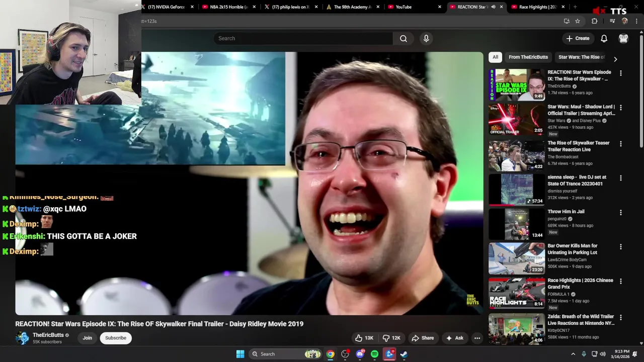Screen dimensions: 644x362
Task: Join TheEricButts channel membership
Action: coord(87,338)
